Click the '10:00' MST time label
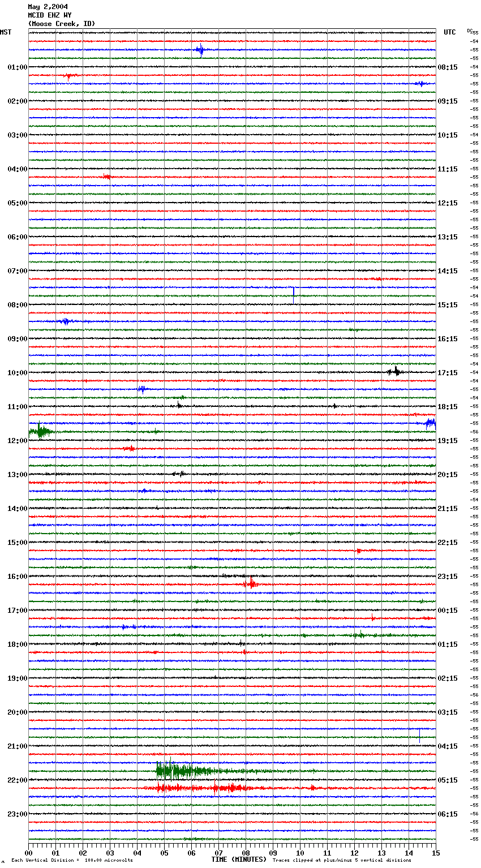 18,373
